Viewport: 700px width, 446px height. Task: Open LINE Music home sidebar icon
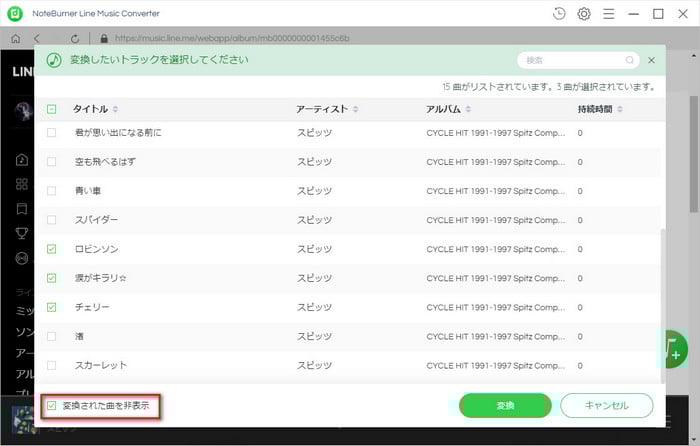(21, 160)
